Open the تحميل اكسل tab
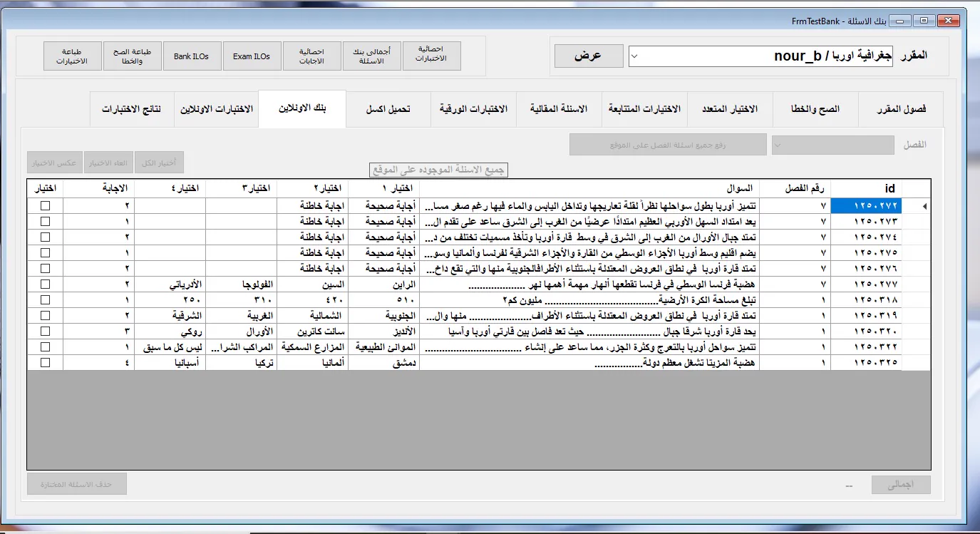This screenshot has height=534, width=980. pyautogui.click(x=388, y=109)
